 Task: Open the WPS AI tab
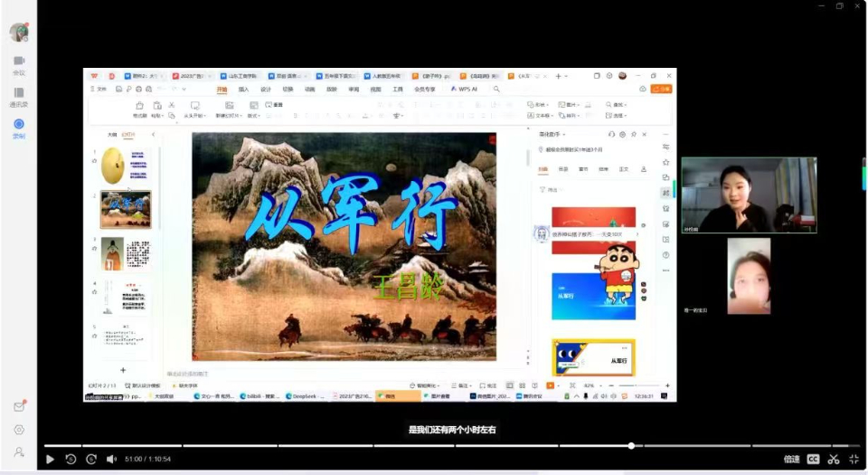tap(464, 89)
